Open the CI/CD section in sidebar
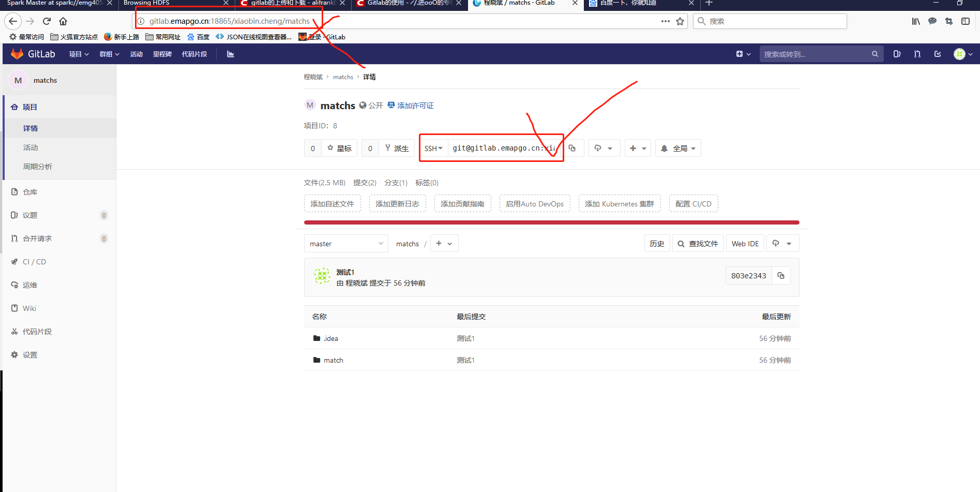Screen dimensions: 980x492 click(x=34, y=261)
